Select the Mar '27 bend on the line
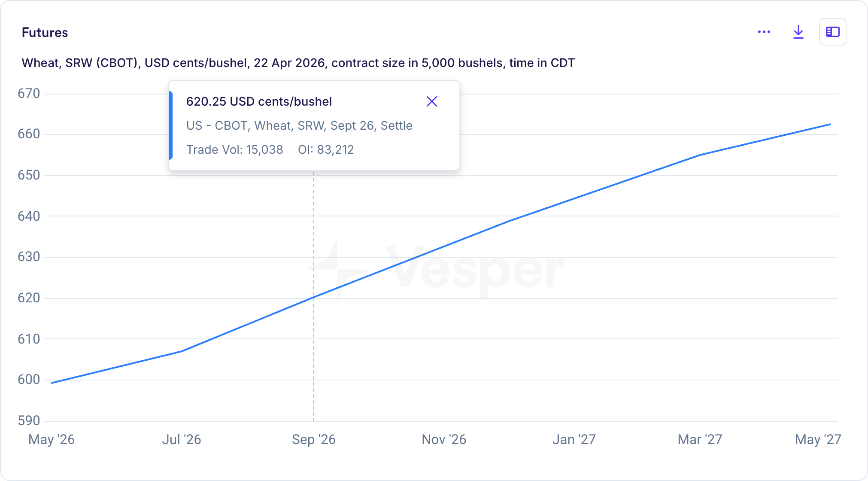The image size is (868, 481). [700, 155]
